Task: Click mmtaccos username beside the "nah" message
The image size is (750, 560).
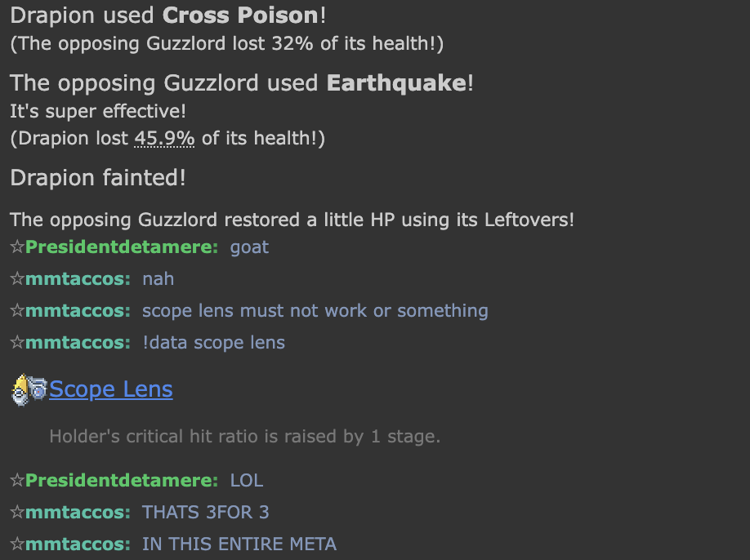Action: pyautogui.click(x=78, y=279)
